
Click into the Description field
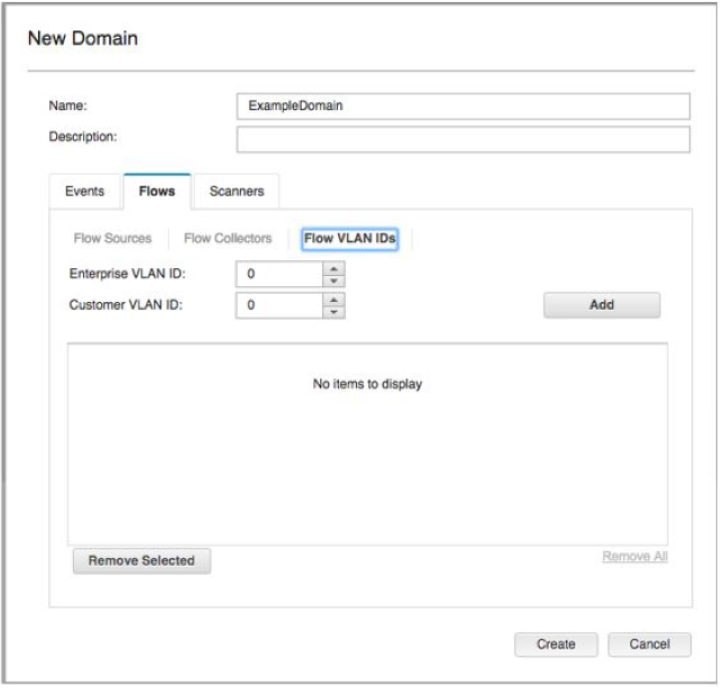[463, 138]
